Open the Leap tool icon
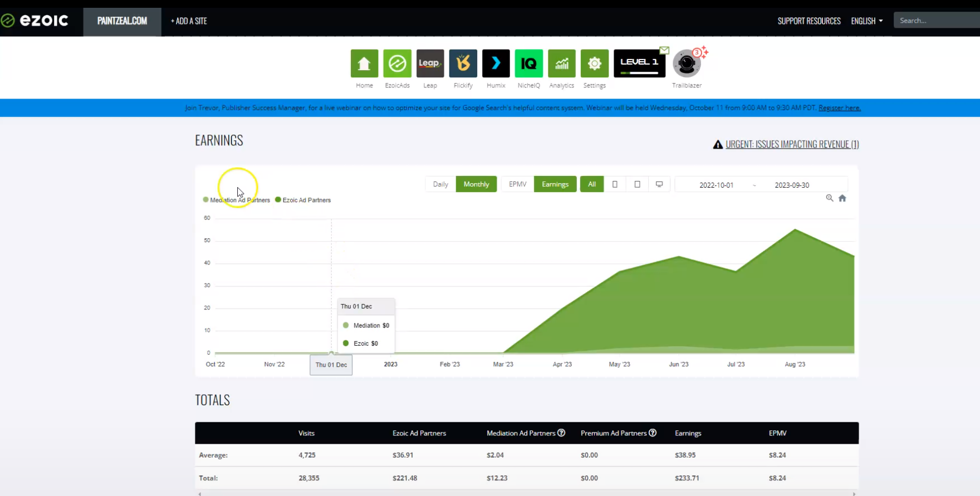 click(430, 63)
